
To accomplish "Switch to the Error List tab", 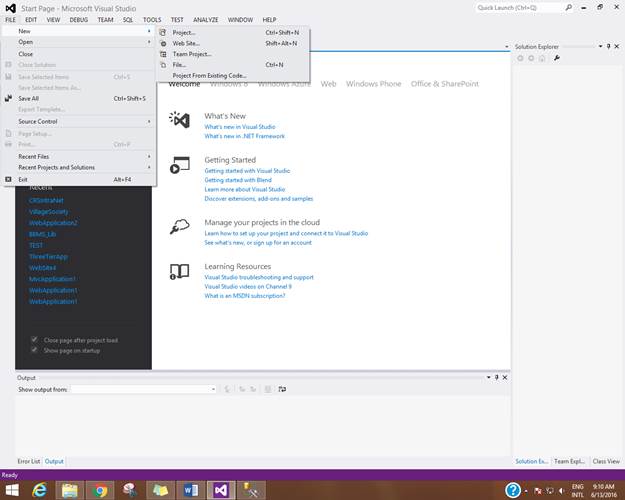I will point(28,461).
